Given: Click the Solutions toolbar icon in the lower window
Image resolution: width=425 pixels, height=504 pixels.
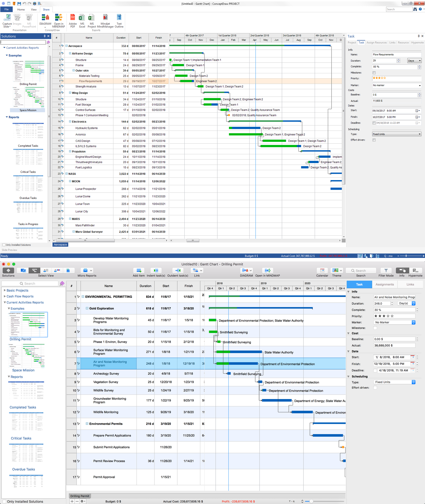Looking at the screenshot, I should click(8, 271).
